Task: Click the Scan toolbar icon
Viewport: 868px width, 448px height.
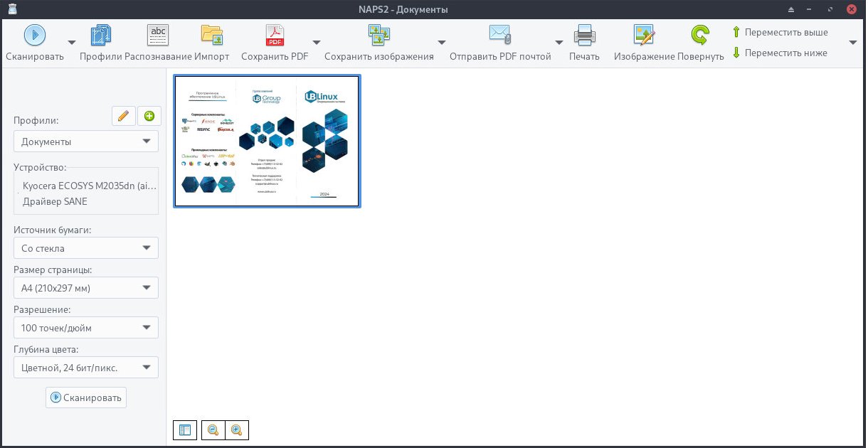Action: (35, 35)
